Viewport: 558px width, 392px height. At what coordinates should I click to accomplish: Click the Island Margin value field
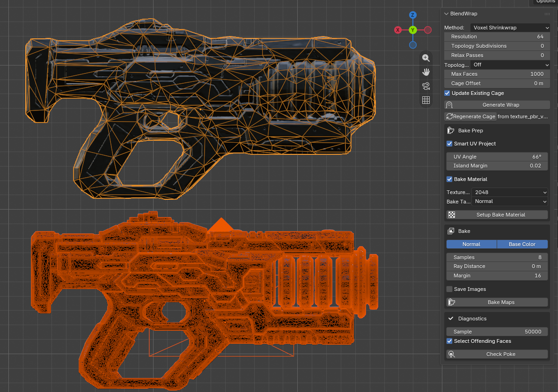click(497, 166)
